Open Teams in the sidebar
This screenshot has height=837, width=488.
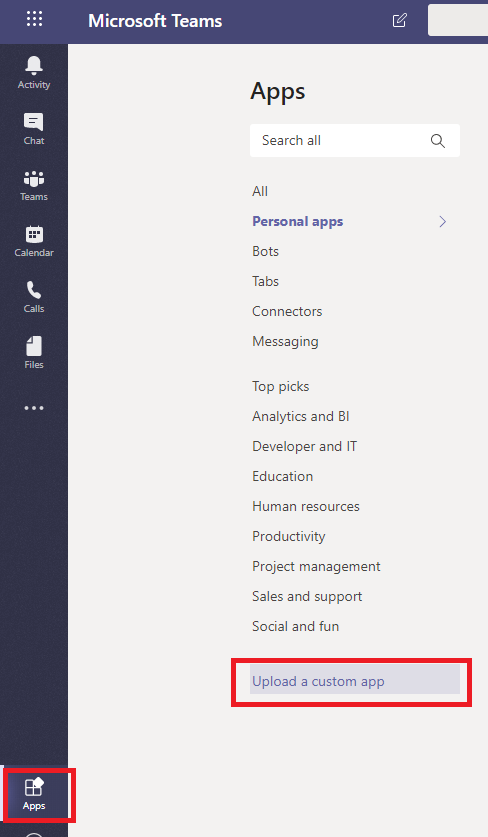(34, 185)
